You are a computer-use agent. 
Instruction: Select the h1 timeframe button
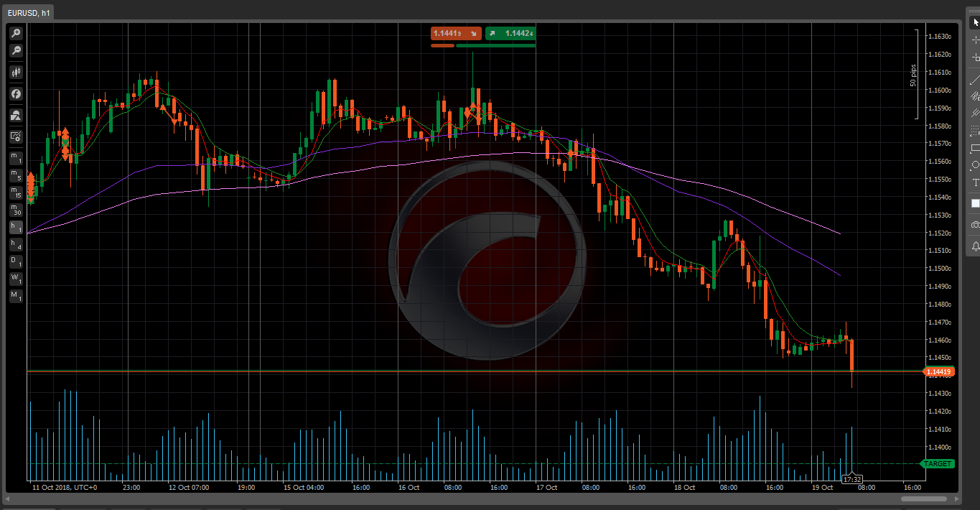16,227
